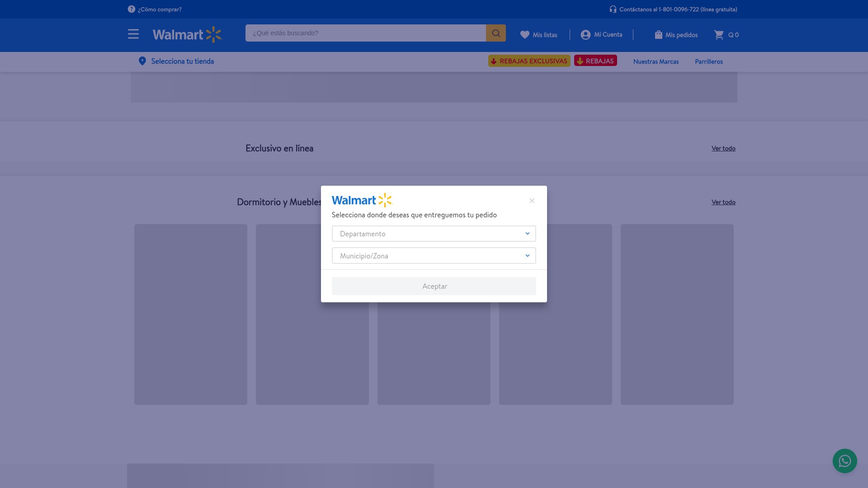
Task: Click the Mi Cuenta user avatar icon
Action: point(585,35)
